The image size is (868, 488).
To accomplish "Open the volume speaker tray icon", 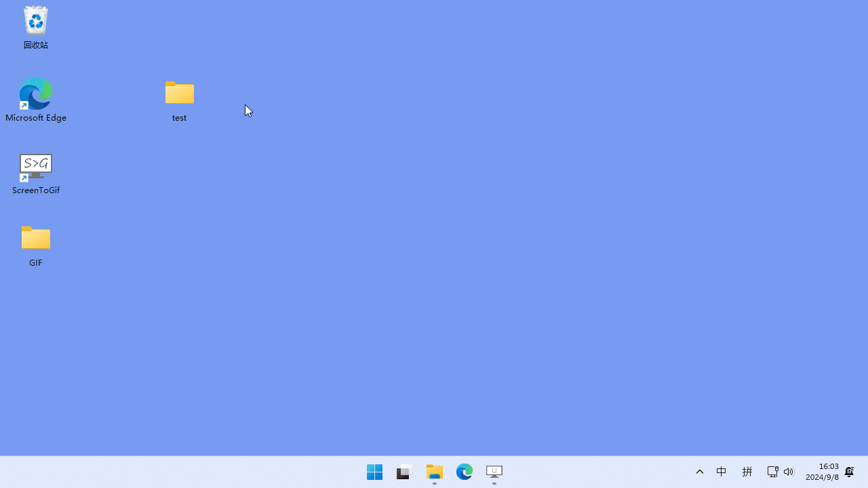I will coord(789,472).
